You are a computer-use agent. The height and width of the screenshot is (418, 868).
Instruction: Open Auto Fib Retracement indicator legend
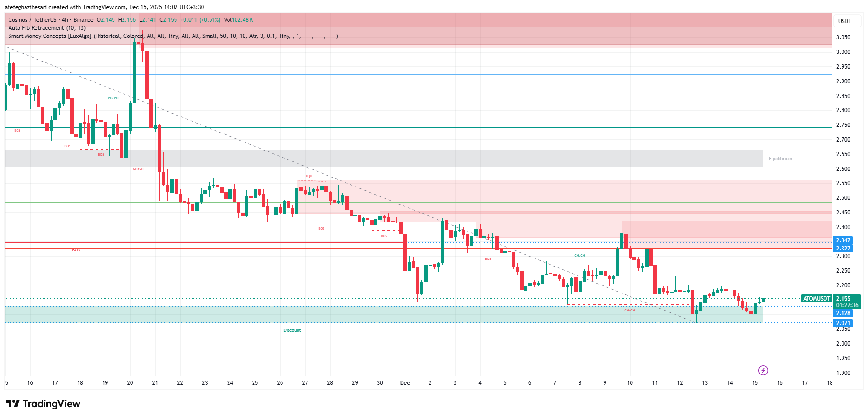pos(47,28)
